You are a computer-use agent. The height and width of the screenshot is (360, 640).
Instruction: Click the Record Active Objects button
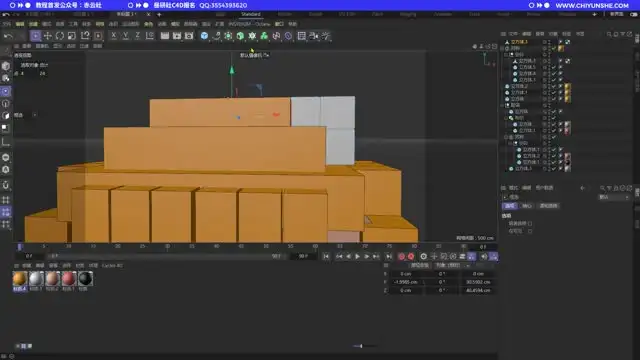point(402,256)
